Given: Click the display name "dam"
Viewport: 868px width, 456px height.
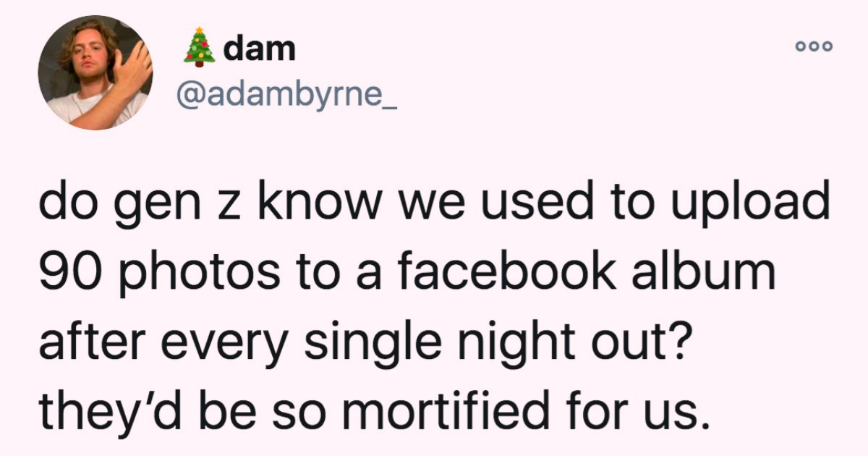Looking at the screenshot, I should click(x=260, y=49).
